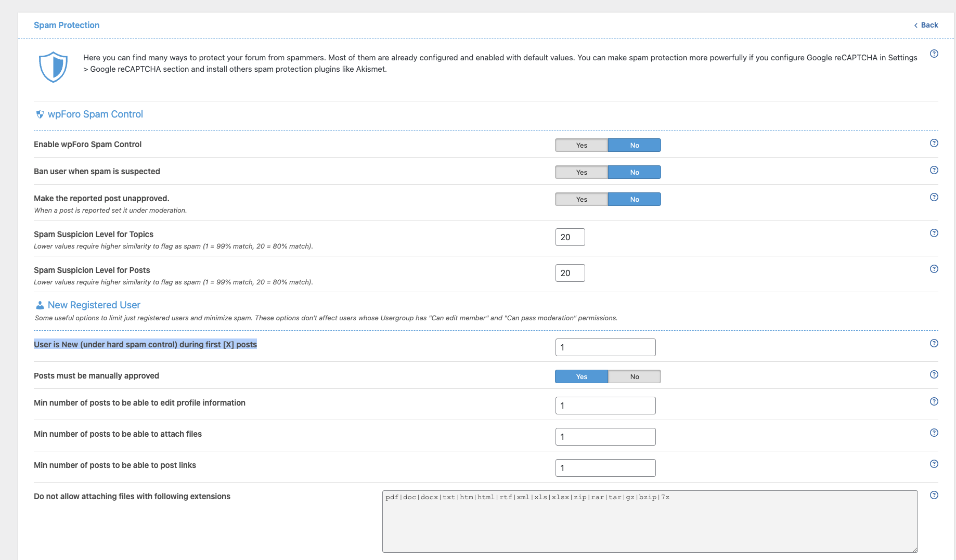Click the User is New first posts field
The width and height of the screenshot is (956, 560).
coord(605,348)
